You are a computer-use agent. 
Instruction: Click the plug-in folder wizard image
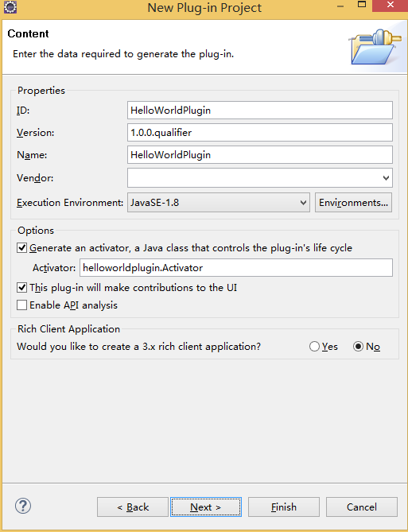(x=375, y=47)
